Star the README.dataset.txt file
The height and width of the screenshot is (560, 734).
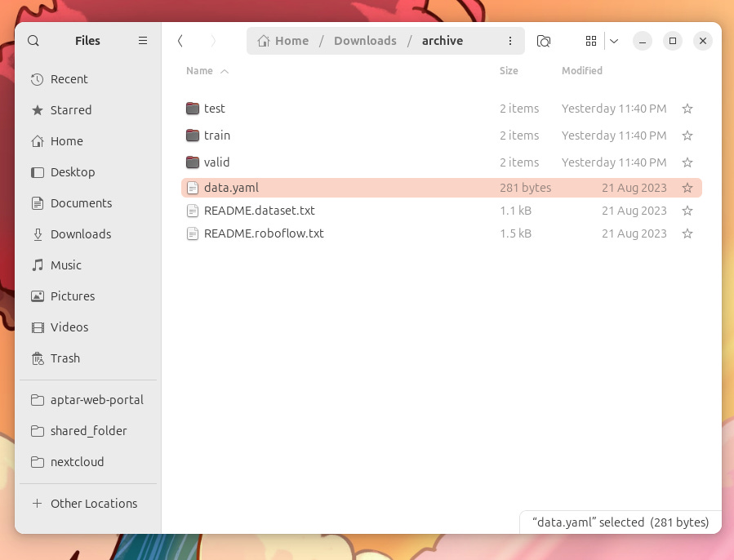tap(687, 211)
